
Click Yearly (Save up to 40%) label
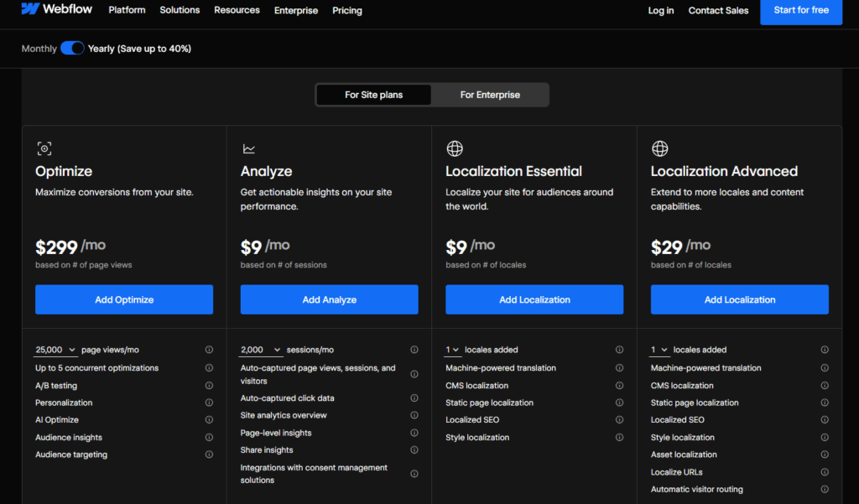(140, 49)
